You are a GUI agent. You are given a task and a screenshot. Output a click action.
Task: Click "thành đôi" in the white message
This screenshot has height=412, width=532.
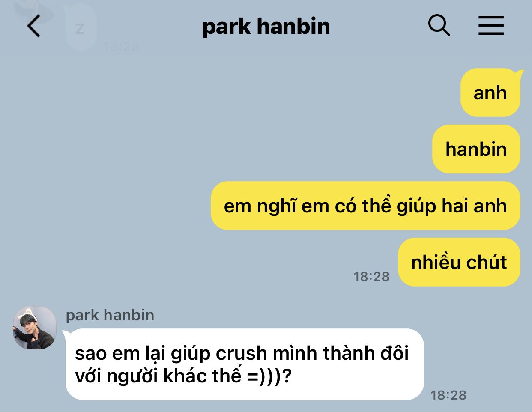pos(366,353)
